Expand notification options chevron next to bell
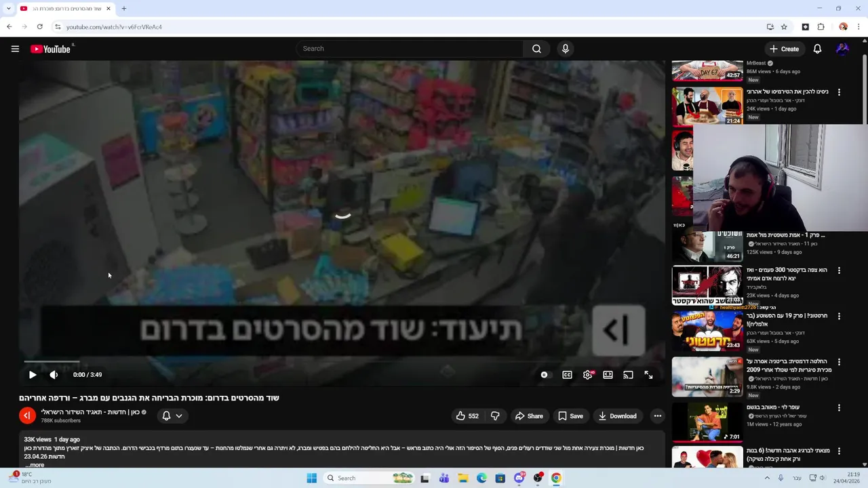 [179, 416]
